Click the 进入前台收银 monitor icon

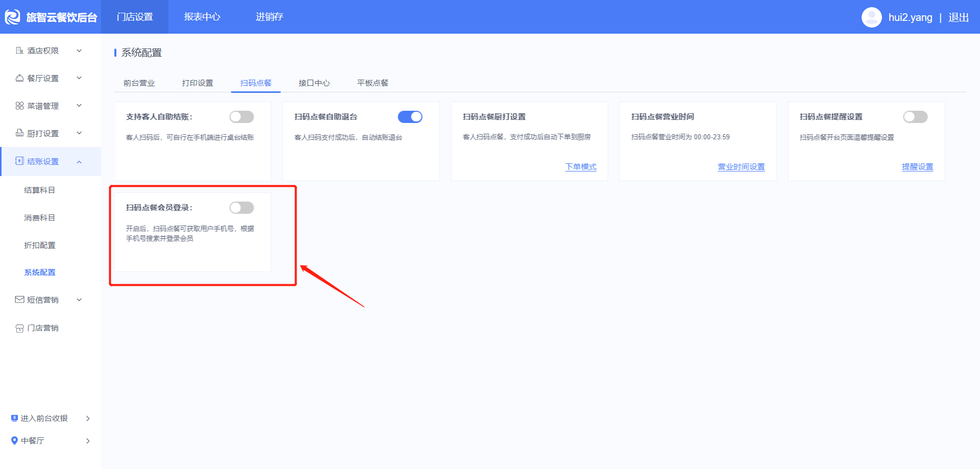pyautogui.click(x=14, y=418)
